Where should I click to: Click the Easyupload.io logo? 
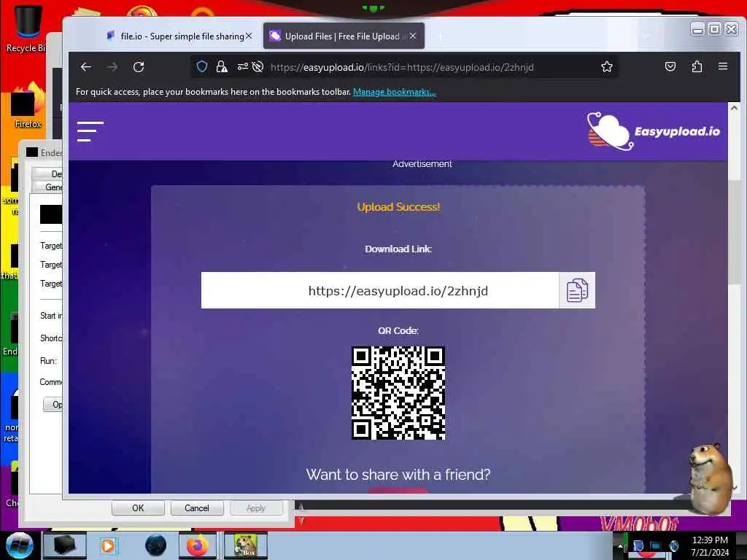point(653,131)
